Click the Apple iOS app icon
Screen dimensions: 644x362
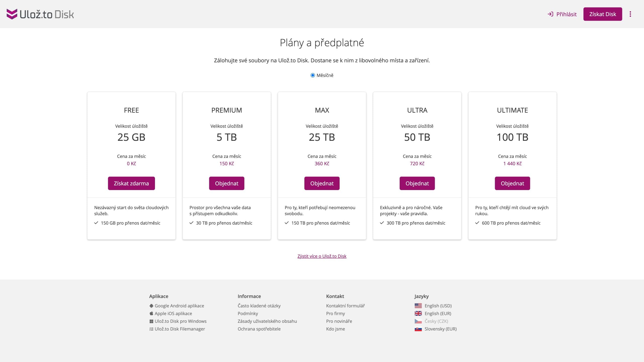click(151, 313)
